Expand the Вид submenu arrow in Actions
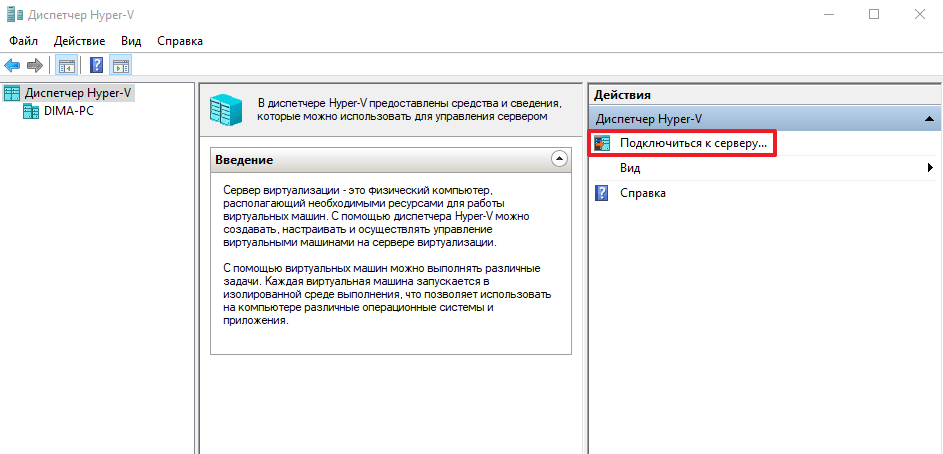The width and height of the screenshot is (943, 454). click(930, 169)
